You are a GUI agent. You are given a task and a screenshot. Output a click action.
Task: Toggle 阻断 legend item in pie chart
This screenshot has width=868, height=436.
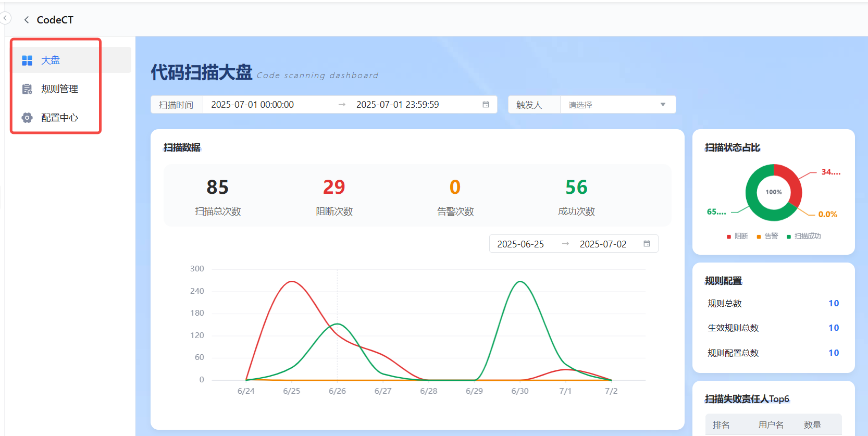pyautogui.click(x=737, y=236)
